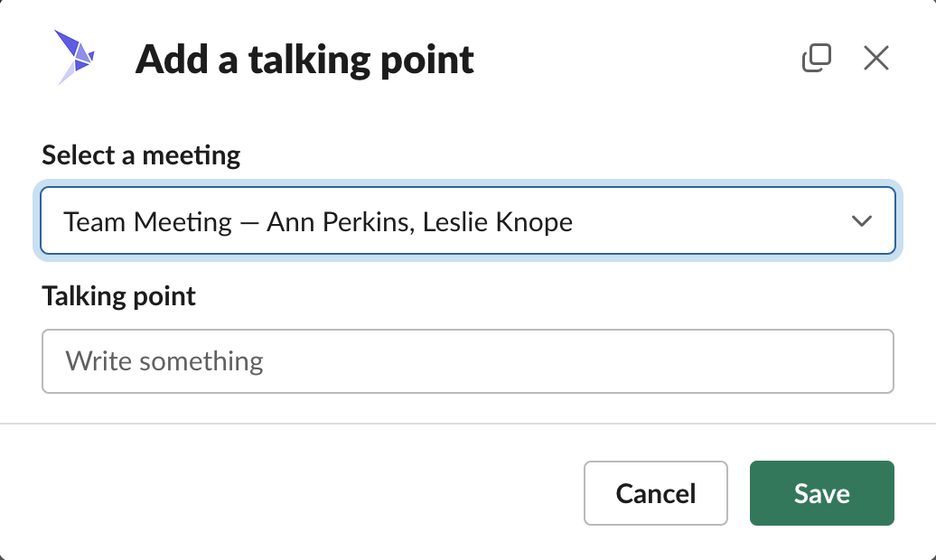
Task: Open the Select a meeting combo box
Action: click(466, 221)
